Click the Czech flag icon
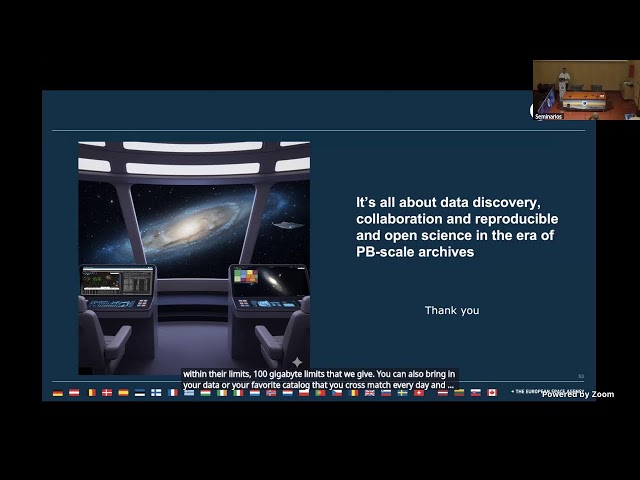The image size is (640, 480). 337,393
